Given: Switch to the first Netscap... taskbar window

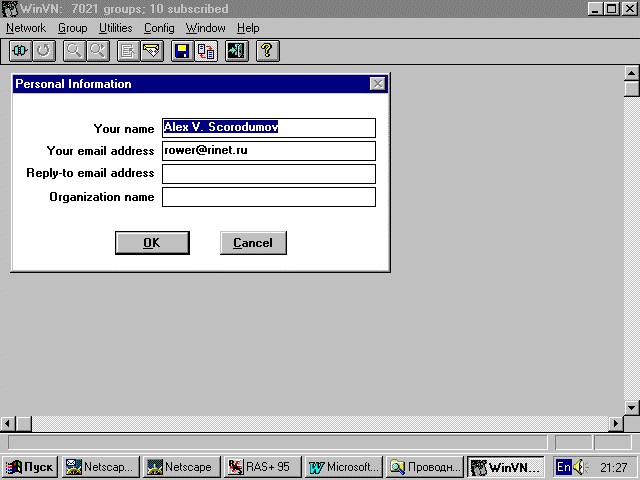Looking at the screenshot, I should (101, 467).
